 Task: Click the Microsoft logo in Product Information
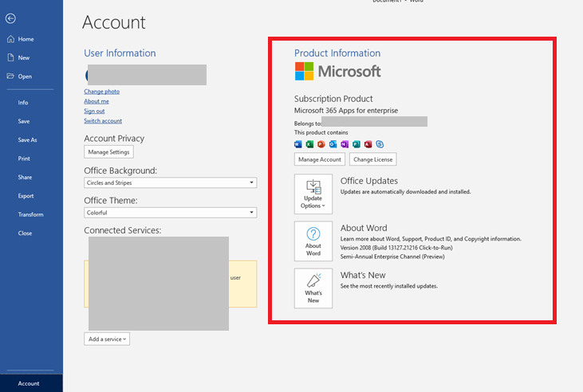(x=338, y=71)
